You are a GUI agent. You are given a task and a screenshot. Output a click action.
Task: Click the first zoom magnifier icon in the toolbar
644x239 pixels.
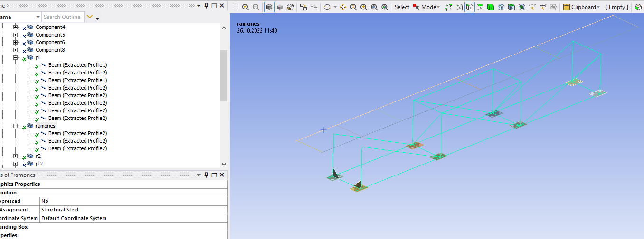pos(245,7)
